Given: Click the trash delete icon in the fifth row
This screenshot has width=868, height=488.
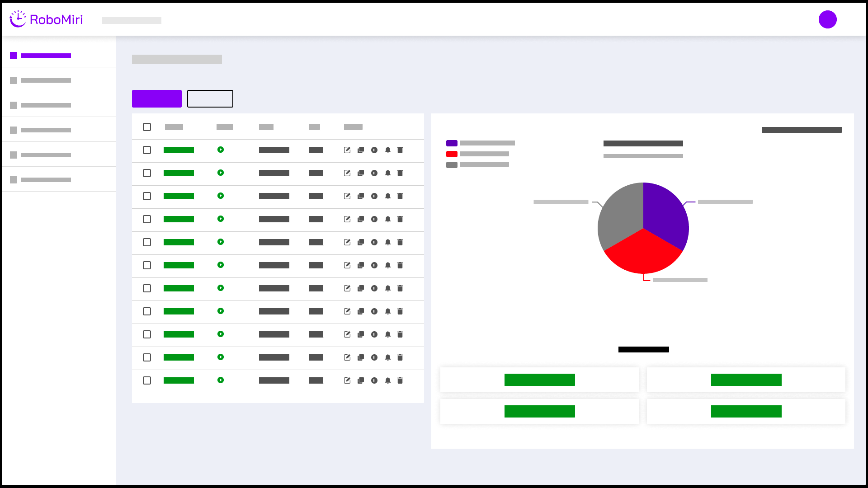Looking at the screenshot, I should (400, 242).
